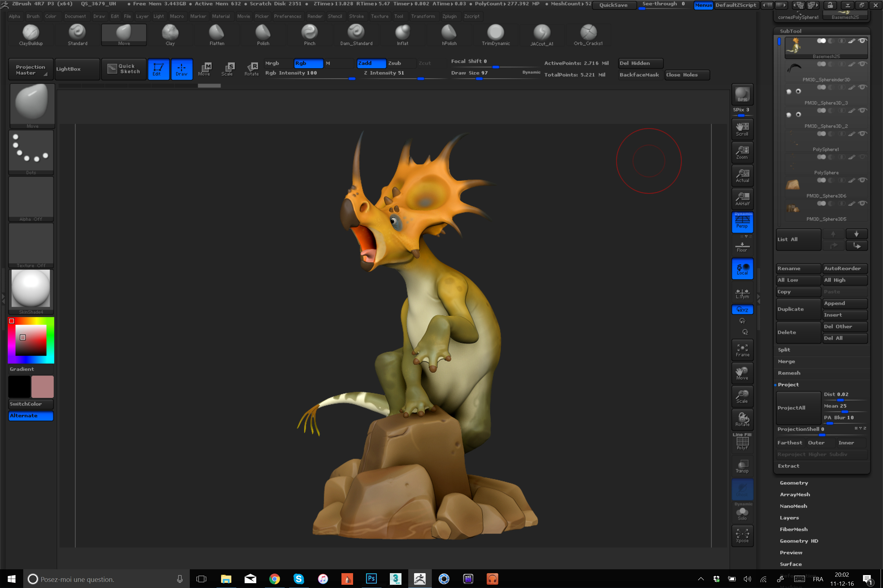The image size is (883, 588).
Task: Hide the PM3D_Sphereinder3D subtool eye
Action: coord(862,64)
